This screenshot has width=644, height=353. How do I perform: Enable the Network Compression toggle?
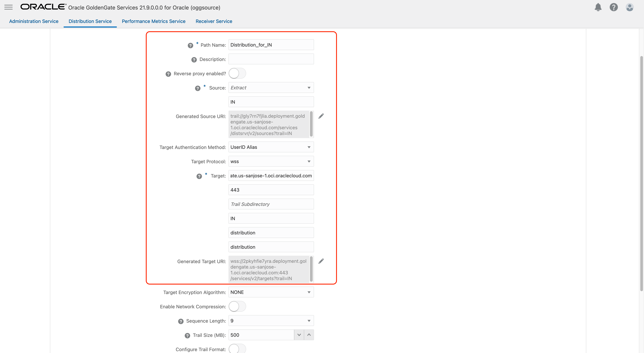(x=237, y=306)
